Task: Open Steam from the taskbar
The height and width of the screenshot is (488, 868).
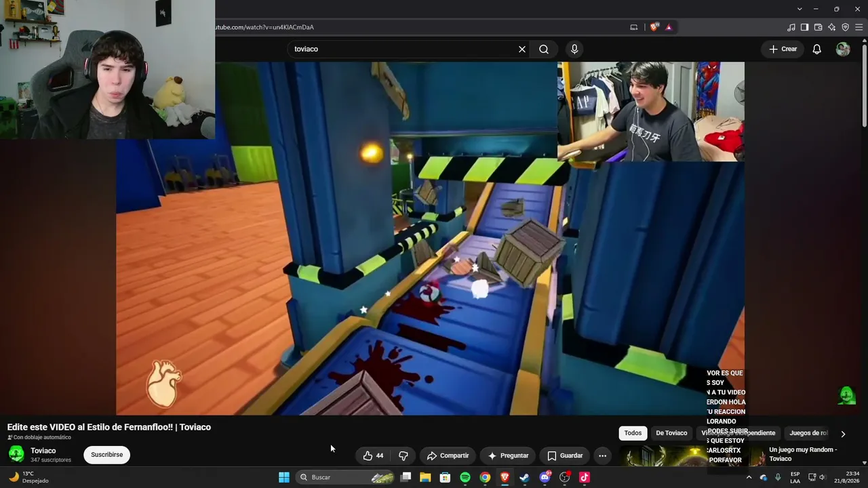Action: (x=524, y=477)
